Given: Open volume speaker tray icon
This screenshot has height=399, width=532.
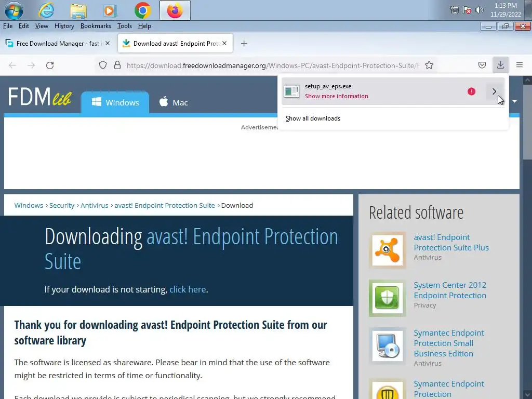Looking at the screenshot, I should click(x=480, y=10).
